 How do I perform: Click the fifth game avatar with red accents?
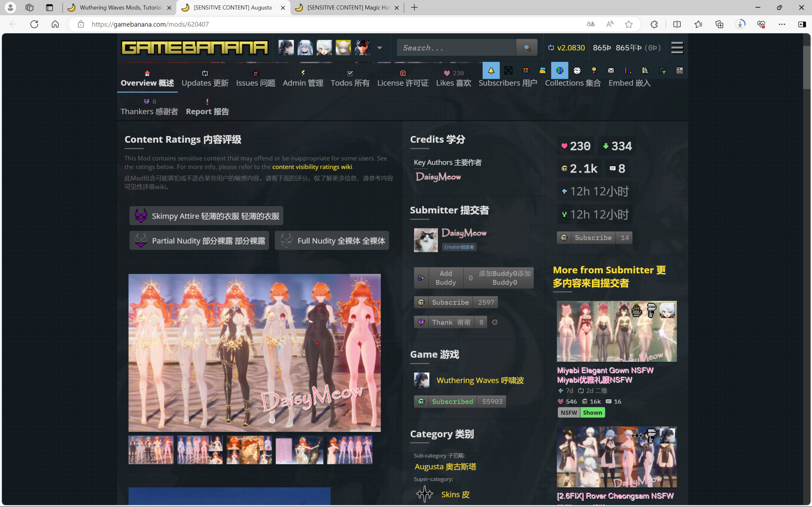pyautogui.click(x=362, y=48)
